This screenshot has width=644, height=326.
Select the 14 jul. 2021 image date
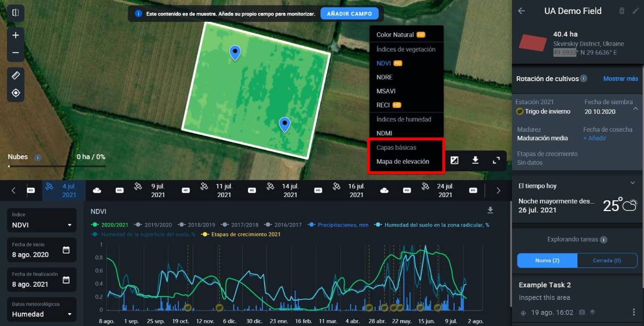coord(290,190)
